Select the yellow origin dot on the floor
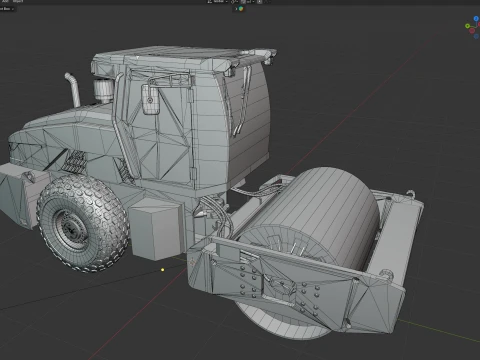Screen dimensions: 480x360 (x=163, y=270)
